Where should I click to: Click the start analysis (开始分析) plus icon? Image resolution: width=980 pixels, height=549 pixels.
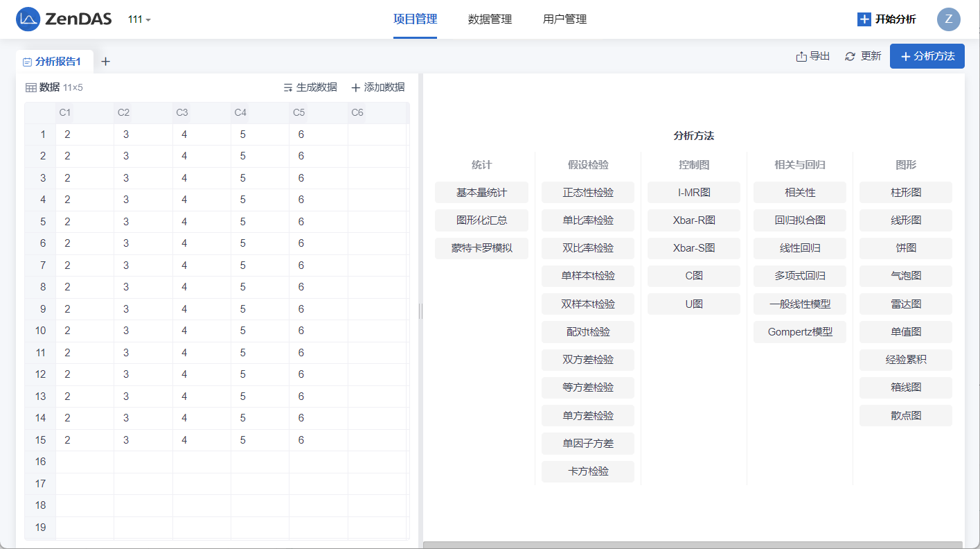point(864,19)
